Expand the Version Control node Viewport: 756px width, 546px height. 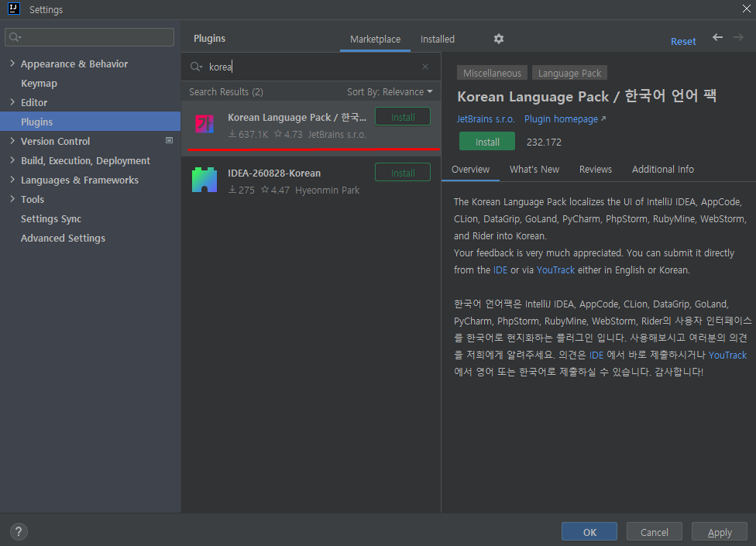click(x=12, y=140)
